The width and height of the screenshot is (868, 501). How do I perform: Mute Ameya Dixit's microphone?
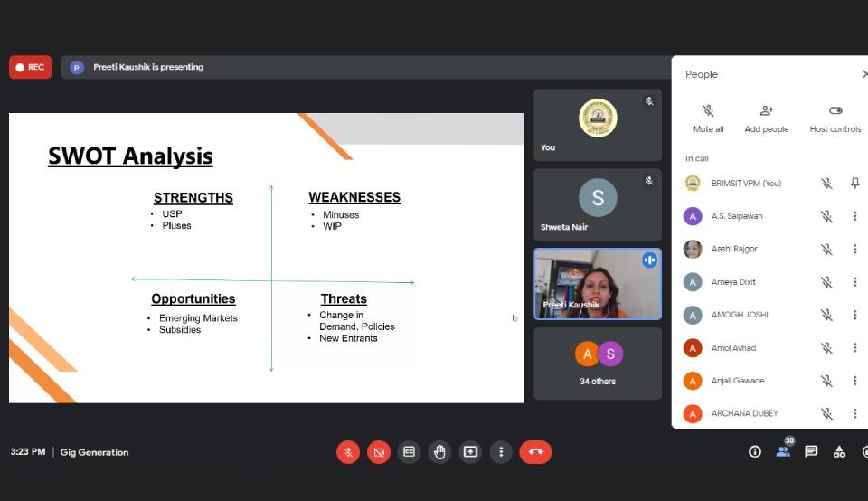826,282
